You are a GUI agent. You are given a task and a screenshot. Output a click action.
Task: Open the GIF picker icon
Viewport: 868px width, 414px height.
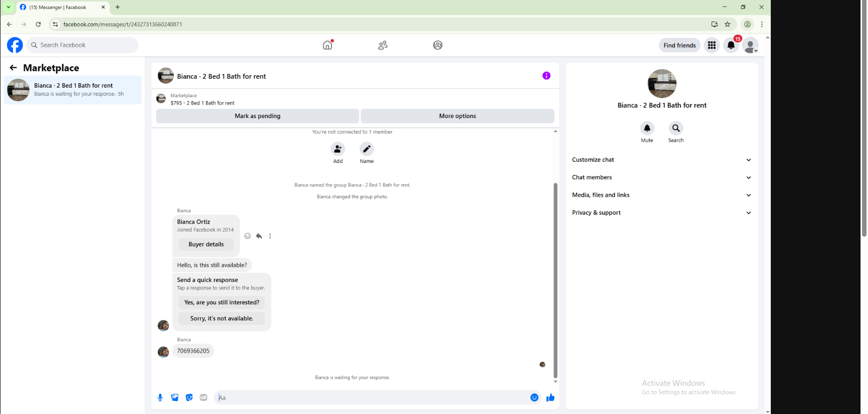tap(203, 398)
